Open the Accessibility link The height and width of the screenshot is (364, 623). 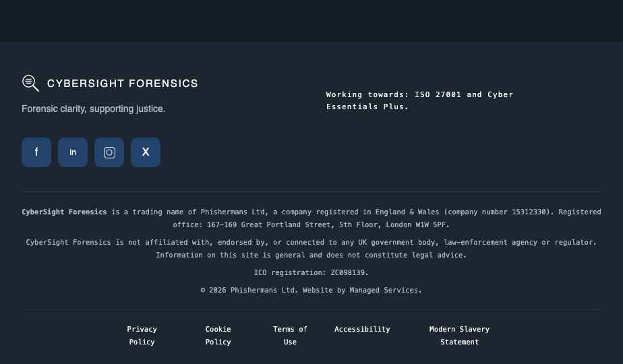pos(362,329)
